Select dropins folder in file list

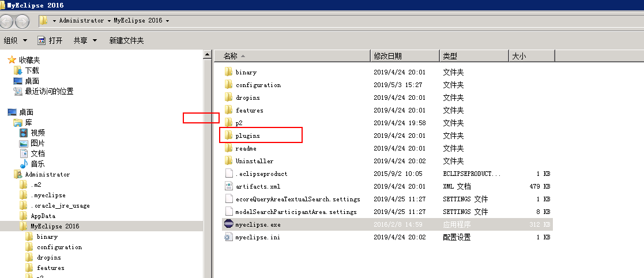(248, 97)
